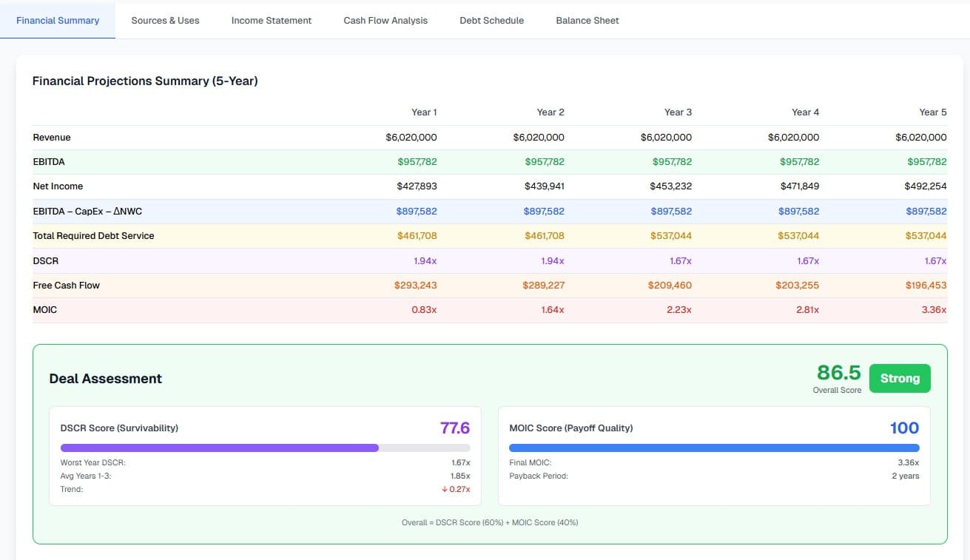The height and width of the screenshot is (560, 970).
Task: Click the DSCR Score progress bar
Action: coord(265,448)
